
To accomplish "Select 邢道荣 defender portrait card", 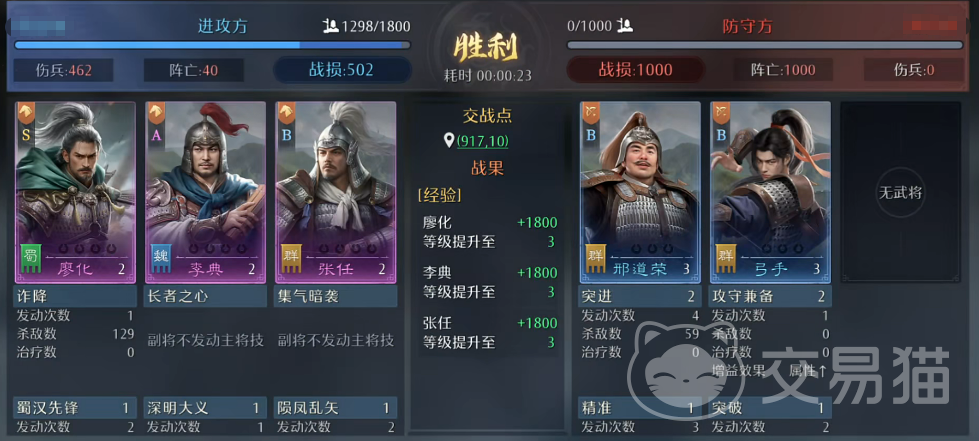I will [x=640, y=192].
